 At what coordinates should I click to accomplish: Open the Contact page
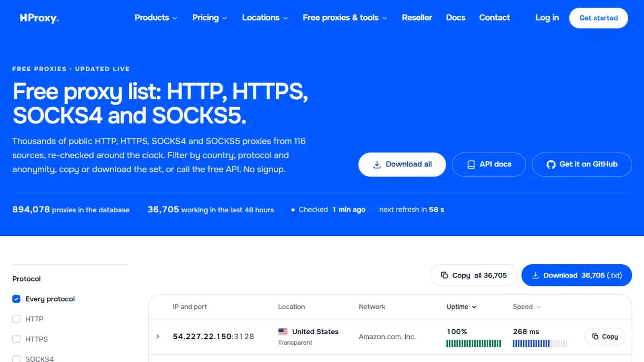[494, 18]
